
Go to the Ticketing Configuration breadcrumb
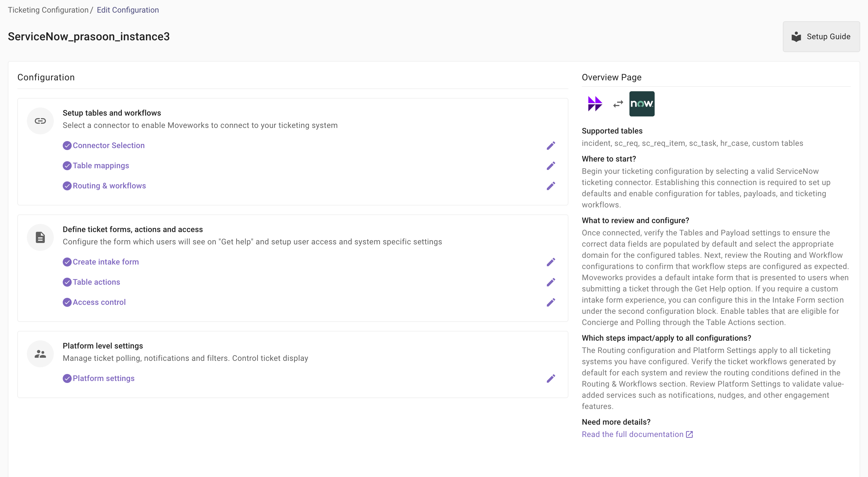tap(48, 10)
